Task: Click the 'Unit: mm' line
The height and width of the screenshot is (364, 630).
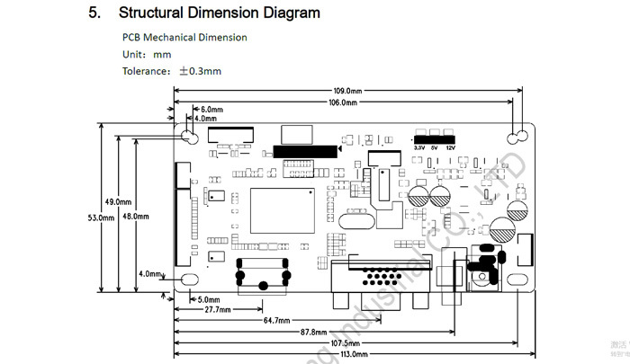Action: 147,54
